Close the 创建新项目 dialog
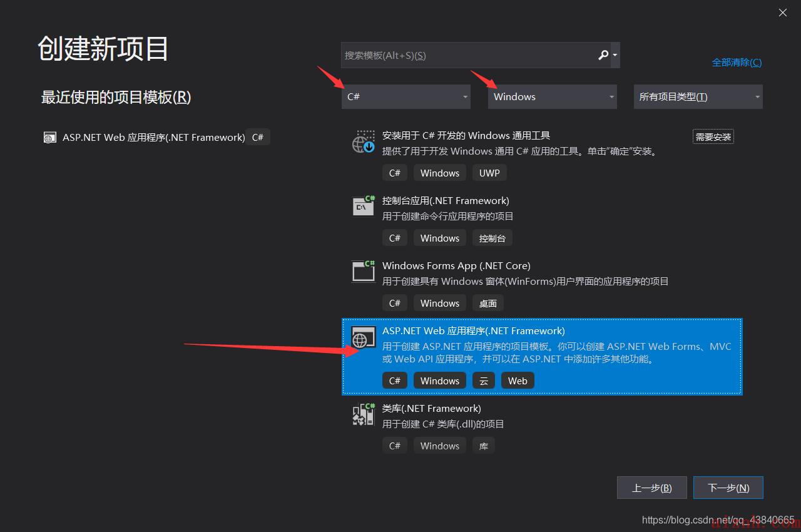The height and width of the screenshot is (532, 801). coord(783,13)
